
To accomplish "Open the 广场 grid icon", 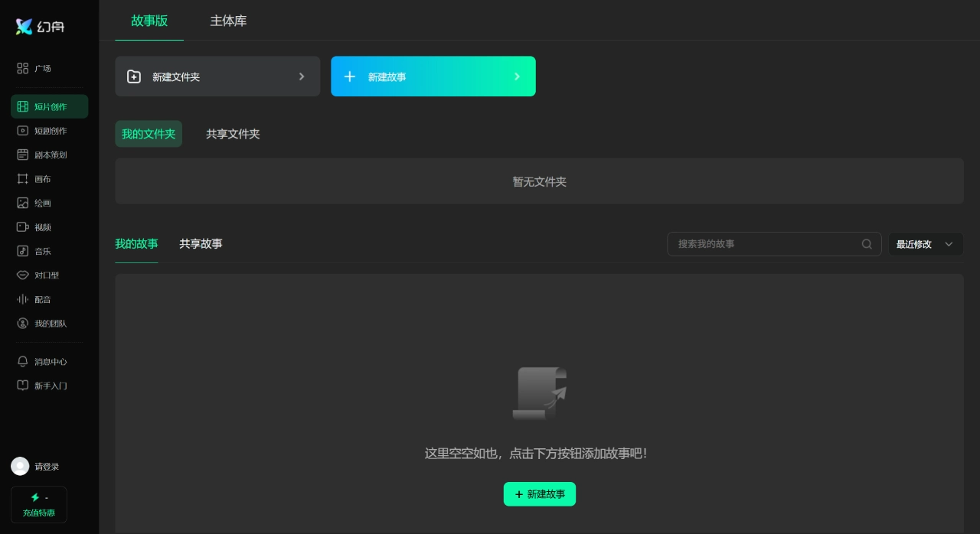I will (x=23, y=68).
